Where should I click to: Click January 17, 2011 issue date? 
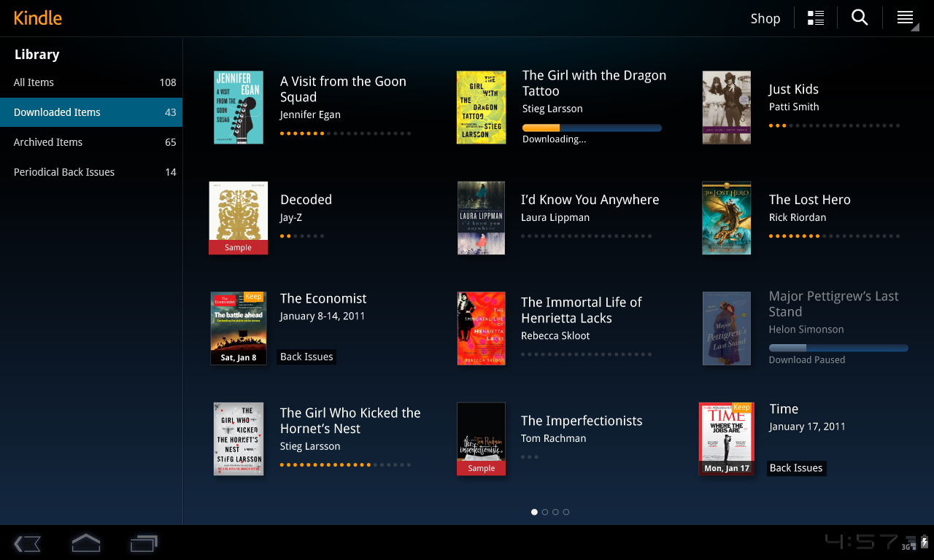pos(807,427)
